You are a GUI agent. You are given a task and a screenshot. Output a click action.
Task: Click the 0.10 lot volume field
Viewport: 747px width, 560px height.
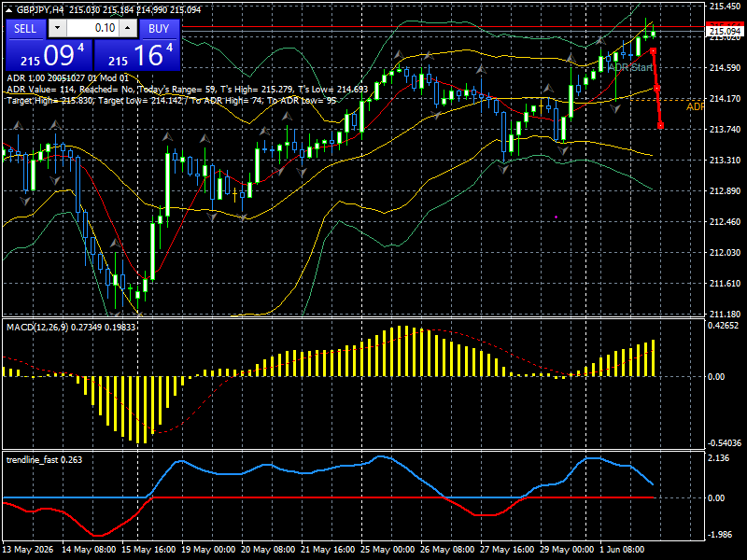coord(92,28)
